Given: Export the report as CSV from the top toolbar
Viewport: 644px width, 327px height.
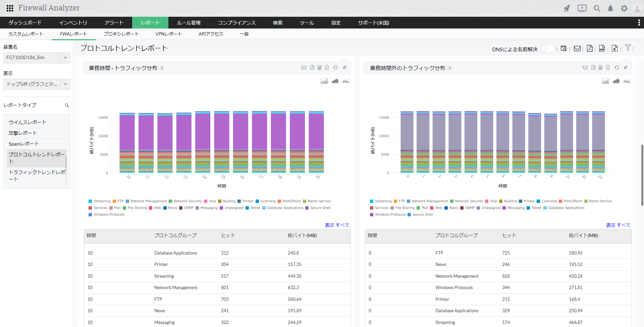Looking at the screenshot, I should pyautogui.click(x=602, y=49).
